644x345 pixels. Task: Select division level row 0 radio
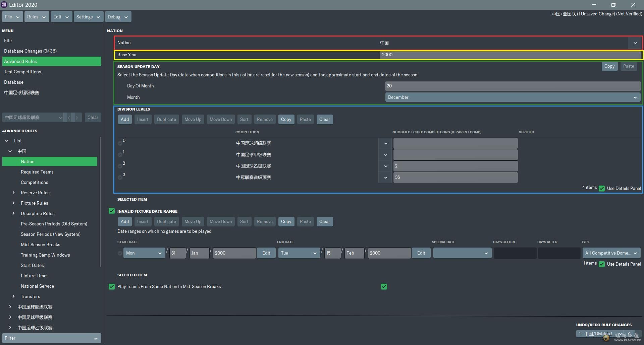coord(120,143)
